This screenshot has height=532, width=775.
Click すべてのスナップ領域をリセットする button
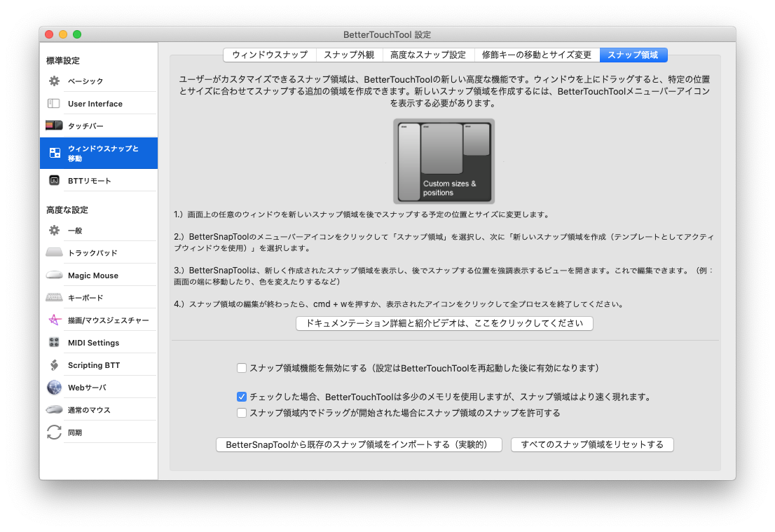pos(592,444)
